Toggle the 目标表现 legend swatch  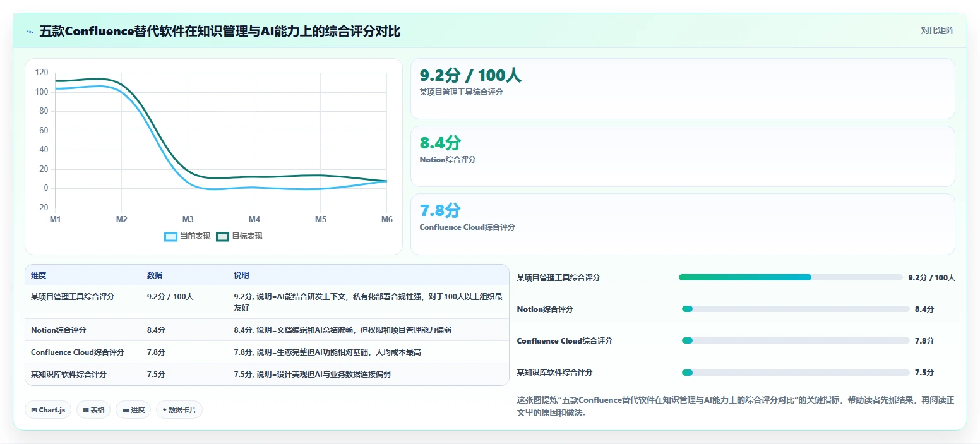(222, 236)
